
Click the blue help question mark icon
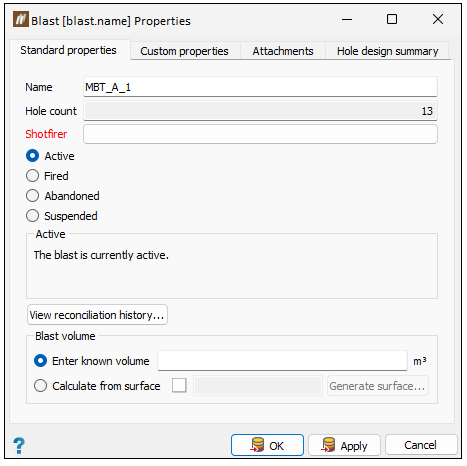coord(19,445)
